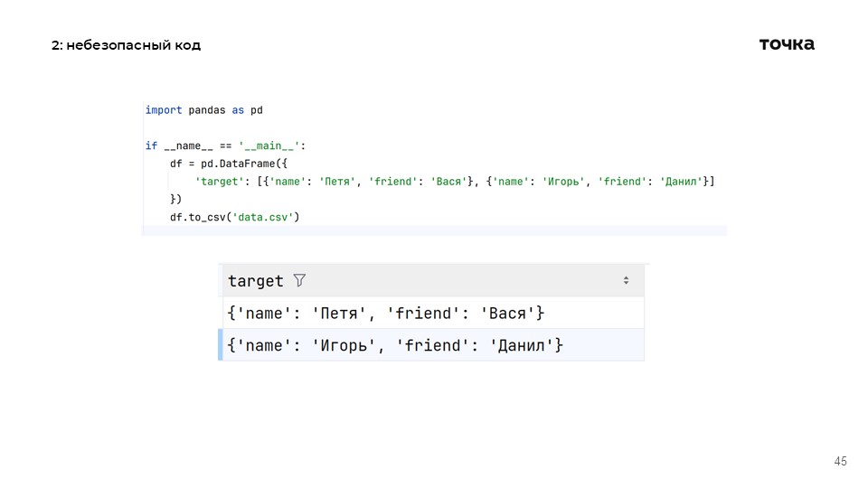Click the 'target' key in the code

pos(219,182)
